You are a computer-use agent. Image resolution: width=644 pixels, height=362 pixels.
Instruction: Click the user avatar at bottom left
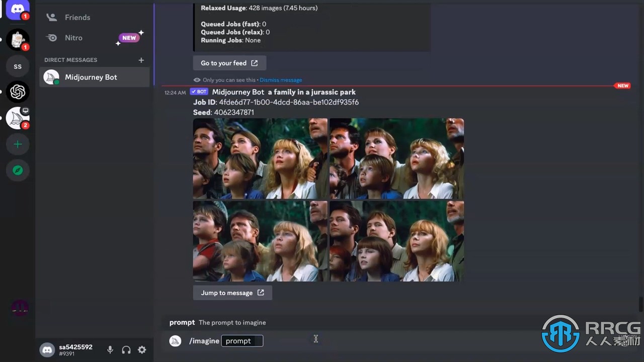point(47,350)
